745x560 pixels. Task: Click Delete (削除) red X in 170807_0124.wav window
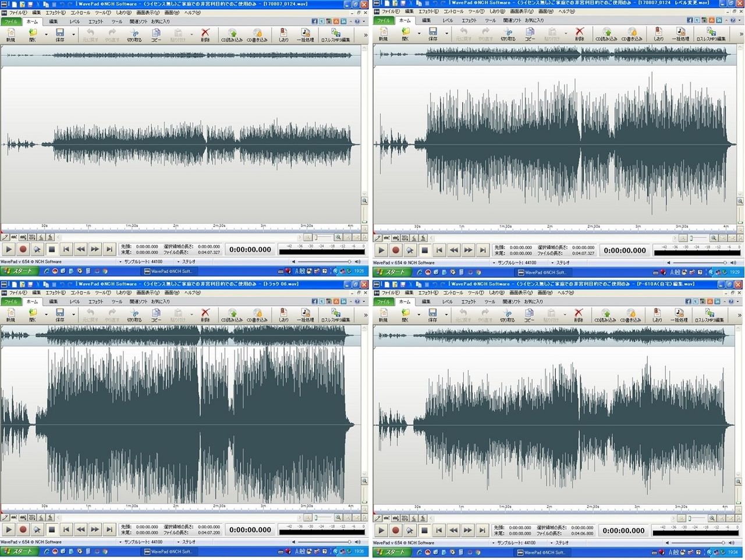tap(205, 36)
